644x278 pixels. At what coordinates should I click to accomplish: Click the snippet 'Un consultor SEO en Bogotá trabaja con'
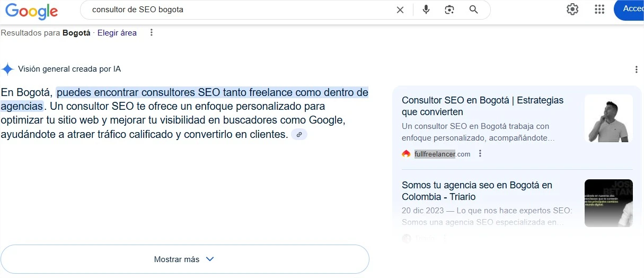(475, 126)
